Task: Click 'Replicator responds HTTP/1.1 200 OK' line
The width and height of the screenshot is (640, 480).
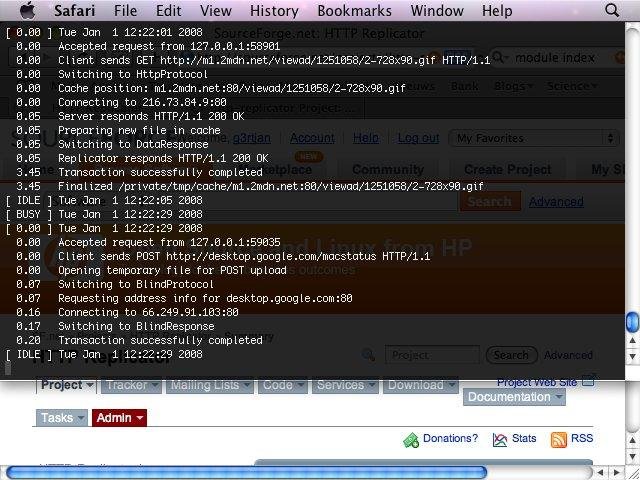Action: 163,158
